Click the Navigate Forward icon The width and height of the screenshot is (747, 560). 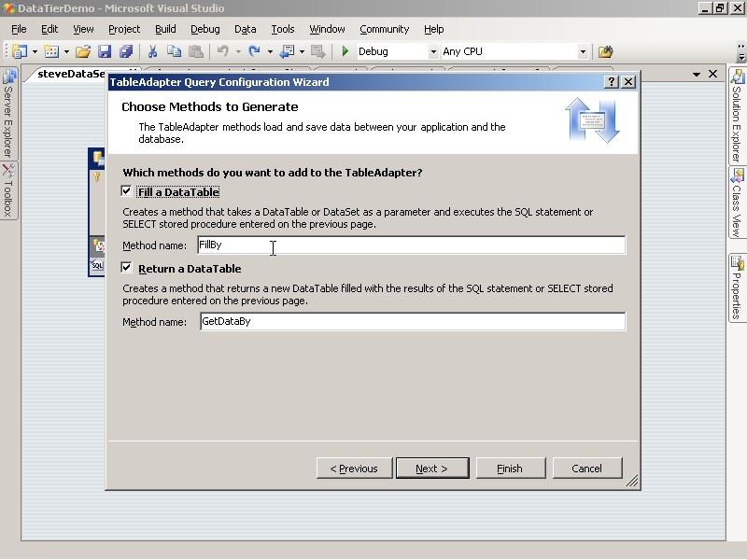pos(317,51)
